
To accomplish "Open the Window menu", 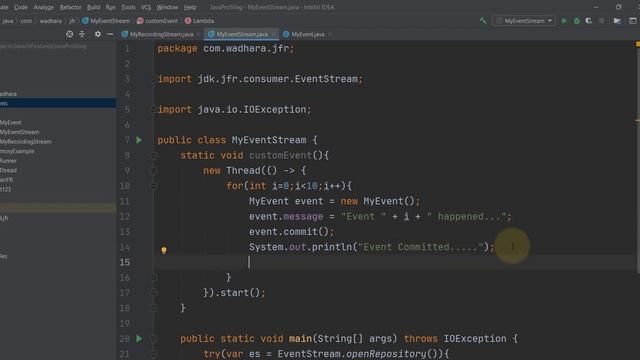I will (167, 7).
